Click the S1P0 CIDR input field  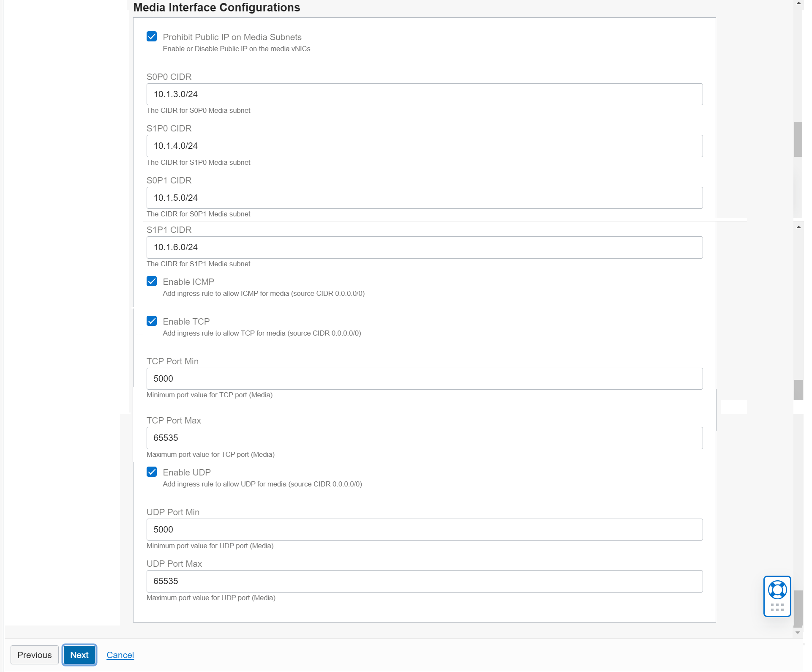click(x=425, y=146)
